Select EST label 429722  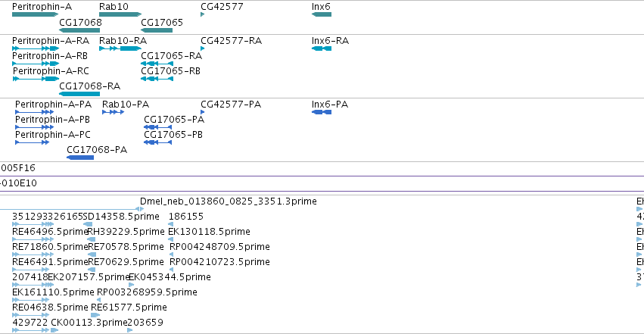(x=30, y=323)
